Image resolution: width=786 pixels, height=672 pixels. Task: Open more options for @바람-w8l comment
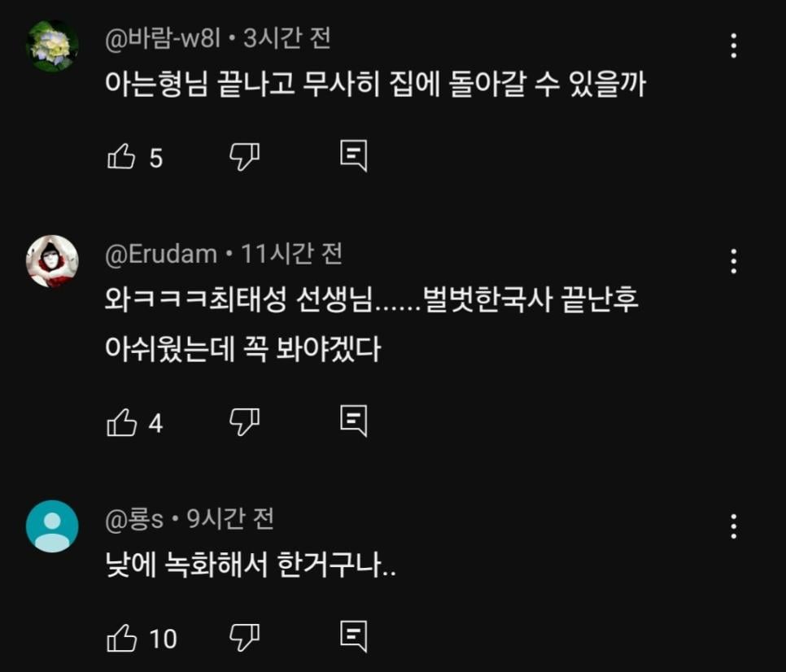(x=734, y=46)
